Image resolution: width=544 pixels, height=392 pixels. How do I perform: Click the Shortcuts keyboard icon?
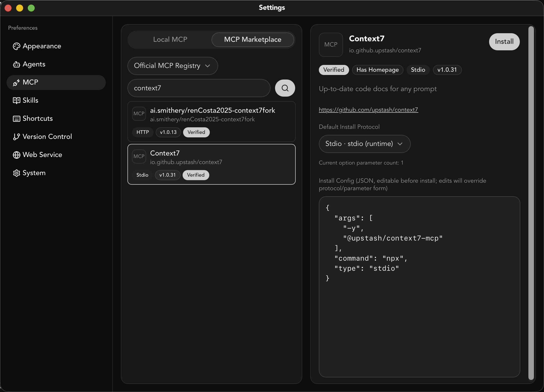click(17, 119)
